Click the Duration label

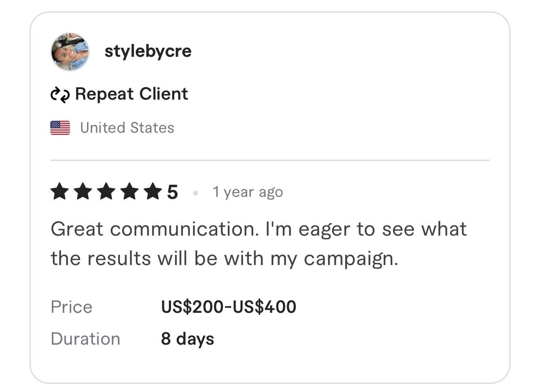[85, 339]
